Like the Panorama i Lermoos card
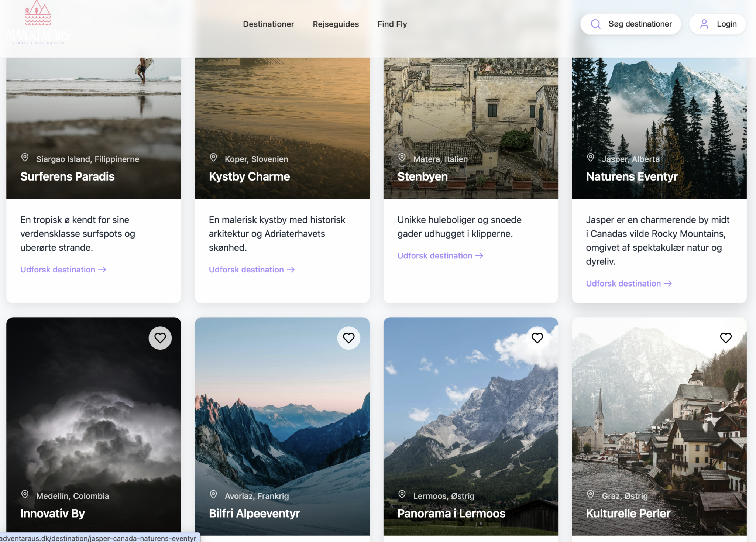The height and width of the screenshot is (542, 756). click(537, 338)
